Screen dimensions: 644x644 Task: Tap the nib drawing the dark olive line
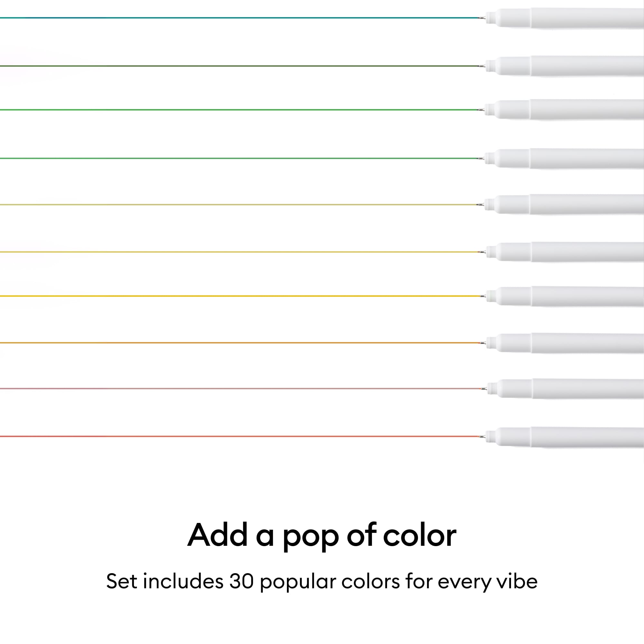click(482, 66)
